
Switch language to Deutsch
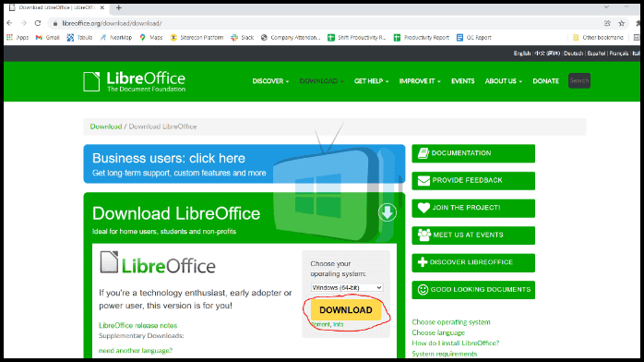(x=573, y=54)
